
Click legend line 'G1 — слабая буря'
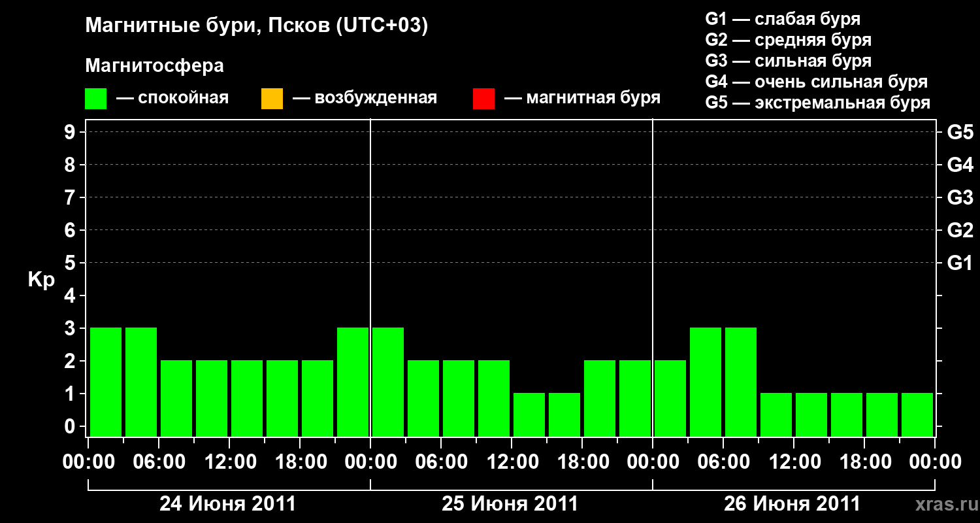tap(783, 18)
